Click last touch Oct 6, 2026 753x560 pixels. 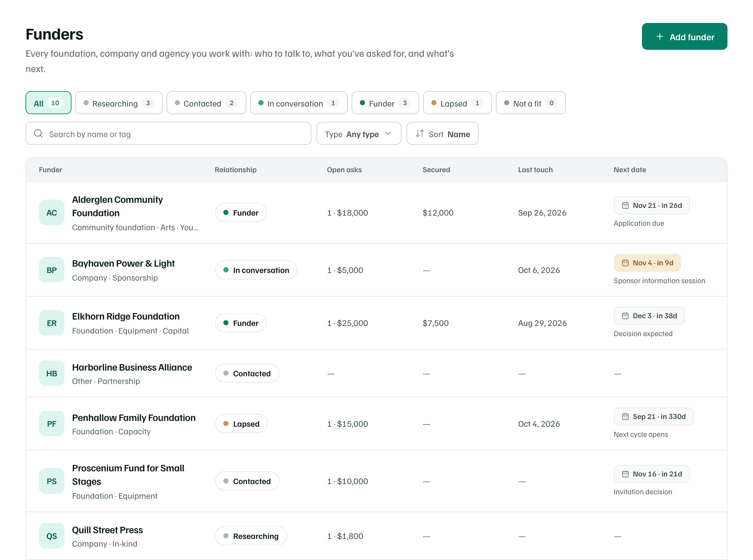click(539, 270)
